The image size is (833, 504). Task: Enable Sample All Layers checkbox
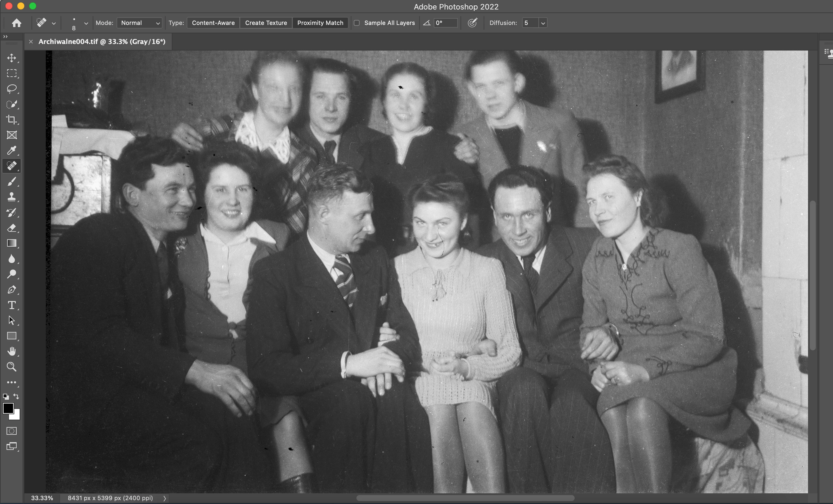point(357,23)
